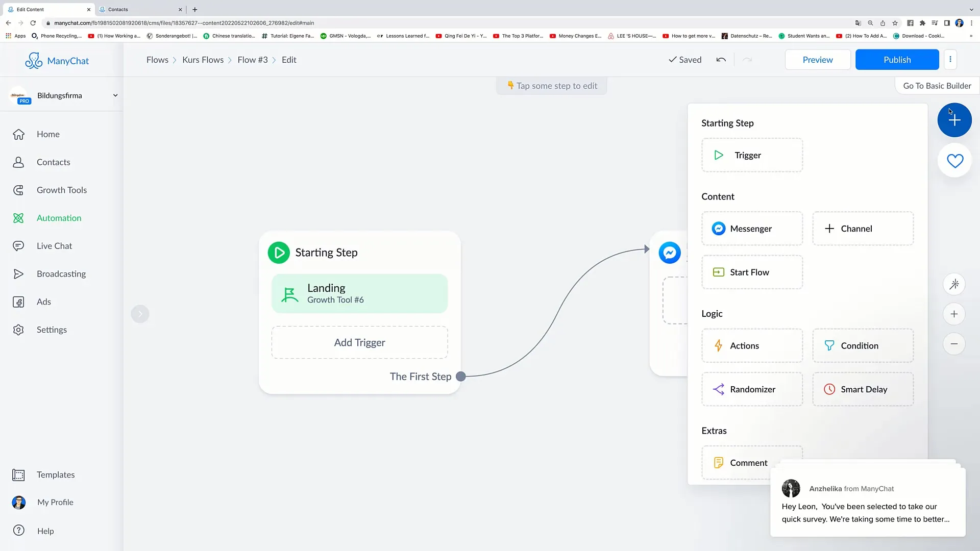Click the Ads sidebar icon

tap(18, 302)
